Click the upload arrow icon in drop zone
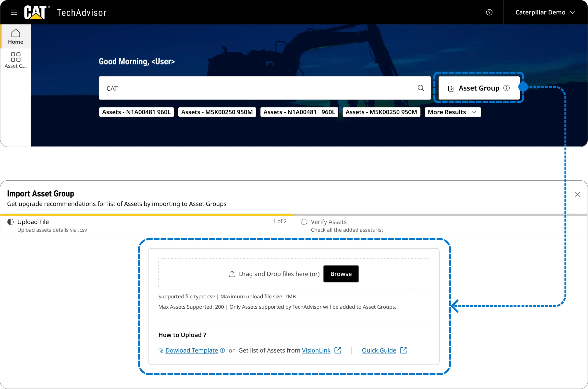This screenshot has height=389, width=588. click(x=232, y=274)
